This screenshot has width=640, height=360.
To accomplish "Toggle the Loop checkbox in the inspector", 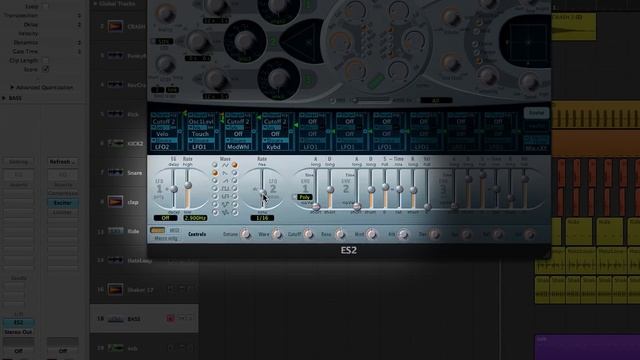I will click(46, 6).
